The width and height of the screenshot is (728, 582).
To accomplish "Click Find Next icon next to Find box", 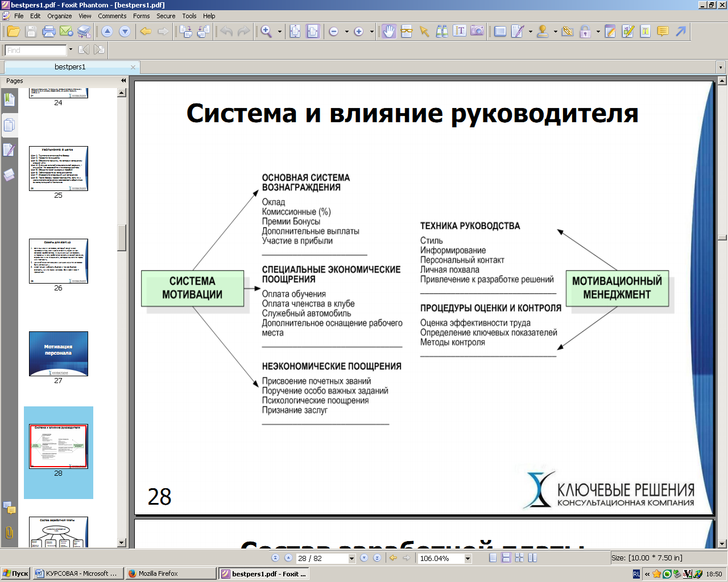I will [99, 50].
